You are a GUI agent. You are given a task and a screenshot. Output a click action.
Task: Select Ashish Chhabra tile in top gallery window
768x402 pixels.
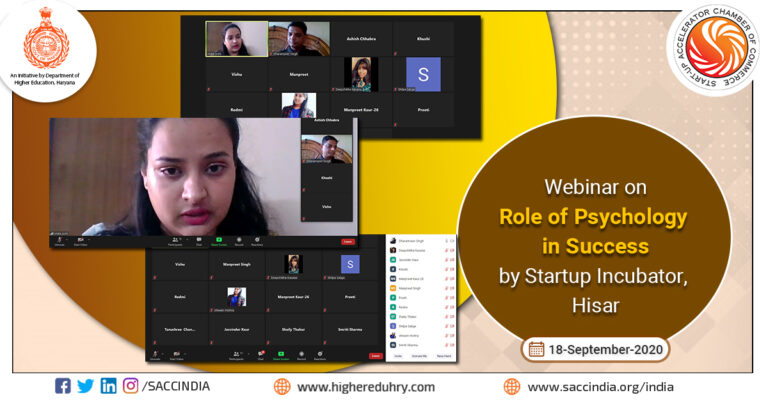pos(361,39)
